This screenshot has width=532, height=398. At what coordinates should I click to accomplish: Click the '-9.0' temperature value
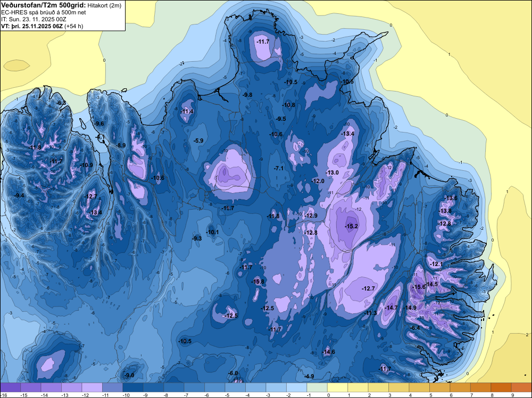coord(129,376)
